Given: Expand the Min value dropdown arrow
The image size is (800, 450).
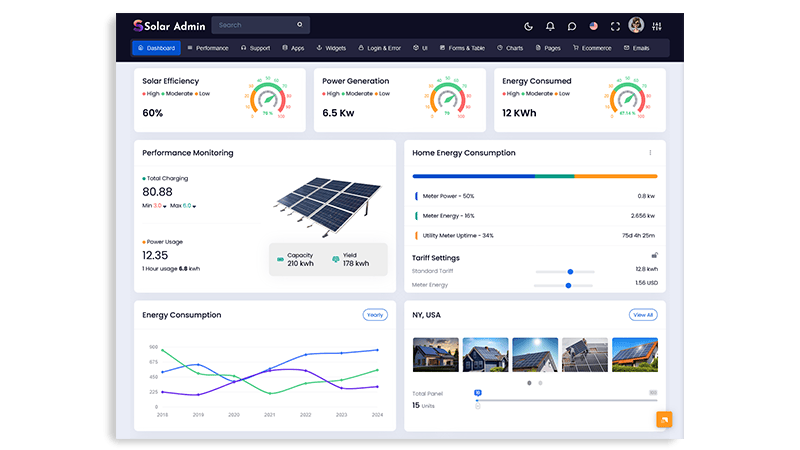Looking at the screenshot, I should coord(164,206).
